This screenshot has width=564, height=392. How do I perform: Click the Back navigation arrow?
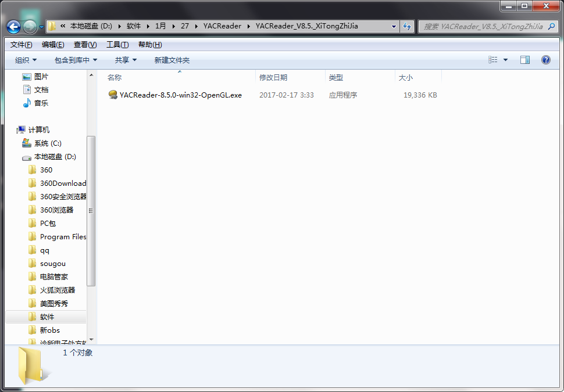tap(14, 26)
